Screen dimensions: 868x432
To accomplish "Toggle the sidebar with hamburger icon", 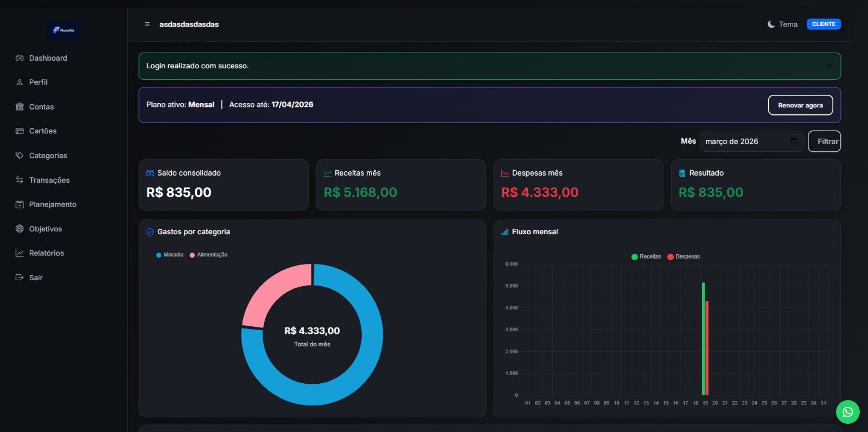I will pyautogui.click(x=147, y=24).
